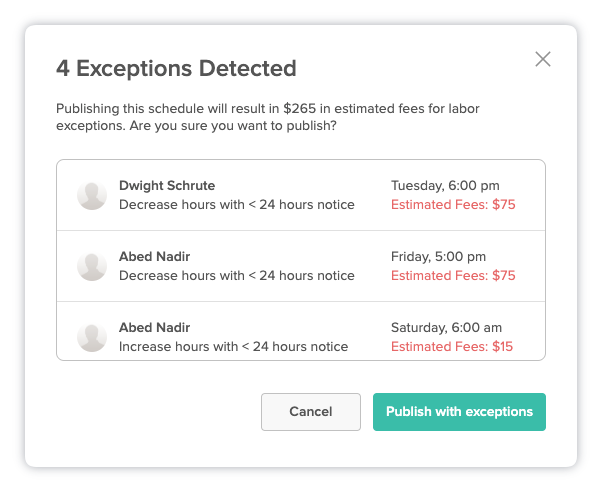This screenshot has width=602, height=492.
Task: Click Tuesday, 6:00 pm time label
Action: coord(445,186)
